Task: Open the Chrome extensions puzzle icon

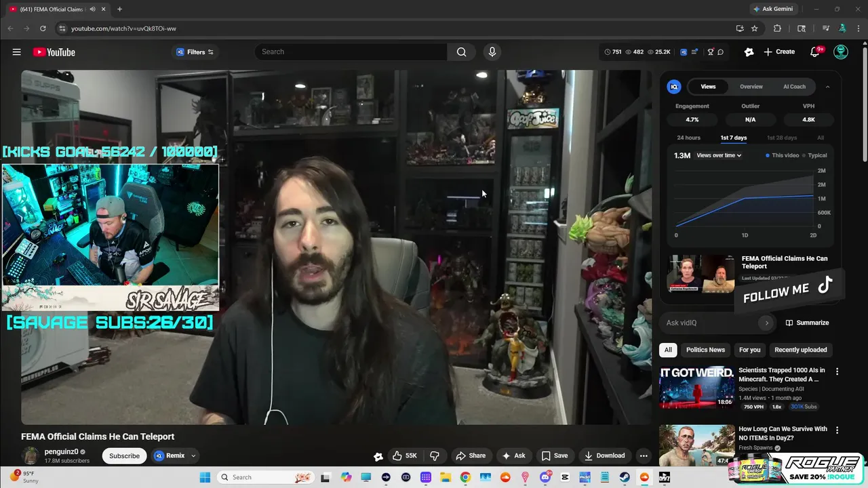Action: [777, 28]
